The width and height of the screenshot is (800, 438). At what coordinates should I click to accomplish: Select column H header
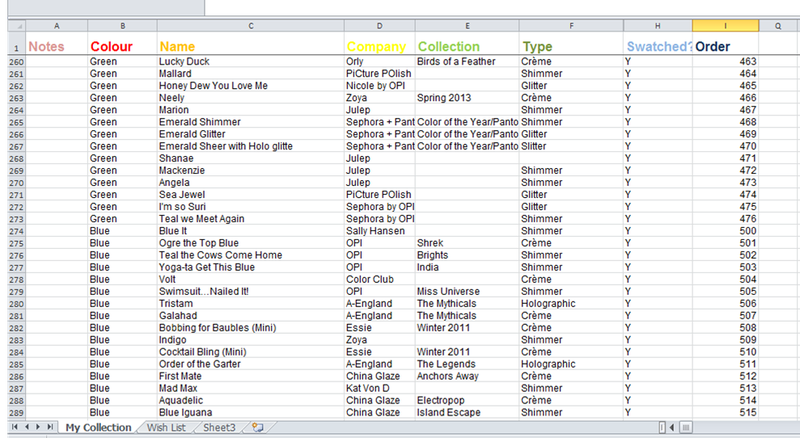pyautogui.click(x=658, y=26)
